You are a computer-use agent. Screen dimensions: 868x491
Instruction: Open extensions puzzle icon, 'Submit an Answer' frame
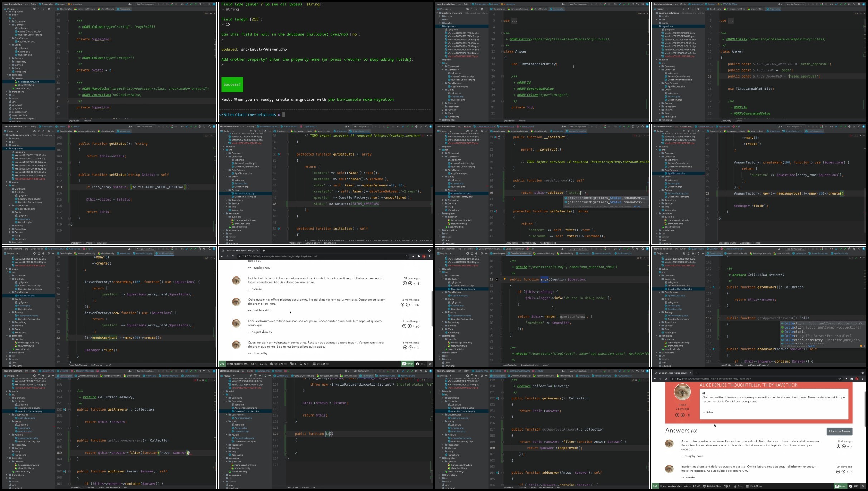[852, 379]
